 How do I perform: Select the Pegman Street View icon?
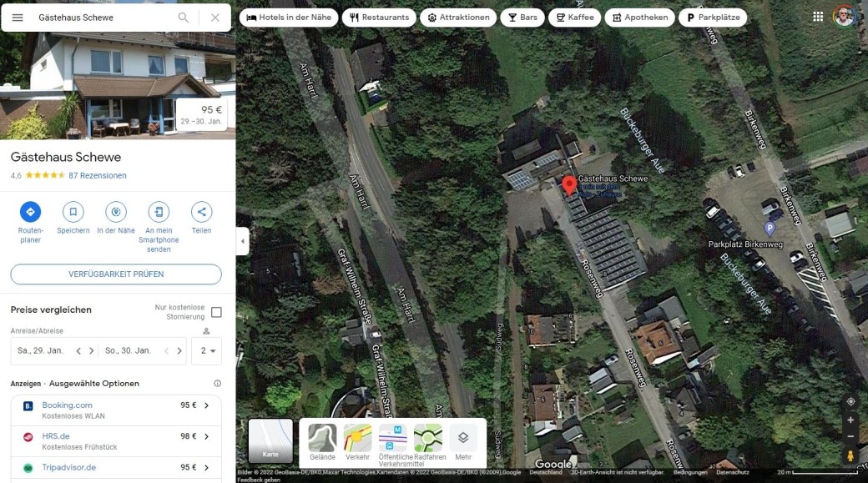[850, 455]
